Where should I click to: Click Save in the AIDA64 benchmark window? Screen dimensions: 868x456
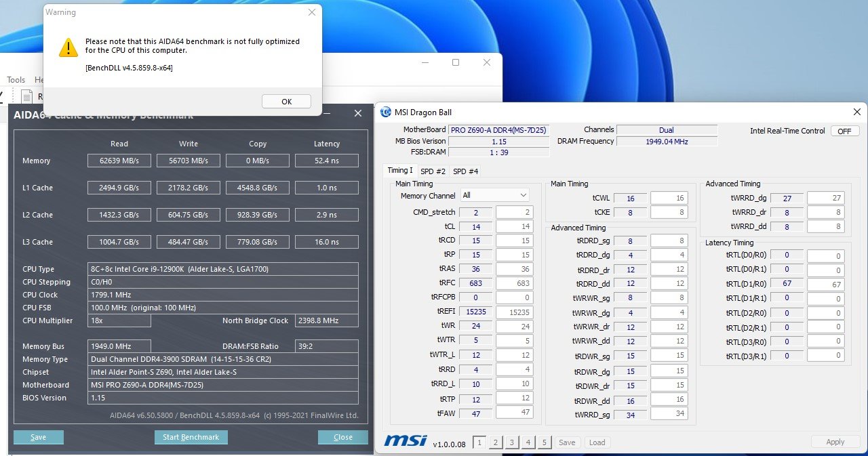coord(39,437)
